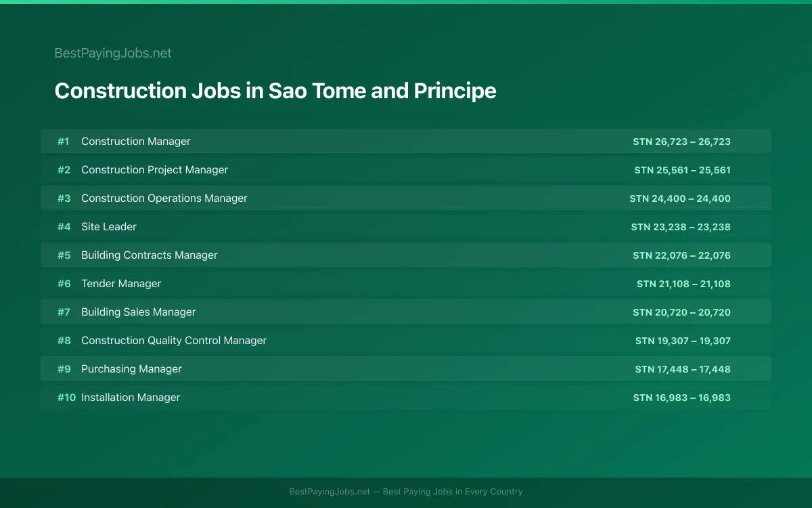The height and width of the screenshot is (508, 812).
Task: Click the #10 rank badge
Action: click(66, 397)
